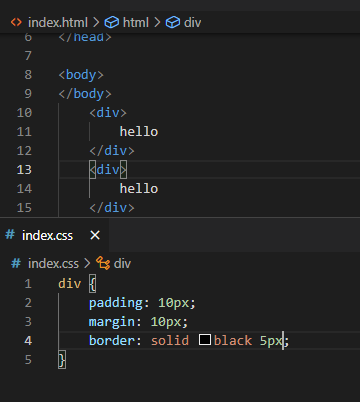Image resolution: width=360 pixels, height=402 pixels.
Task: Open the black color swatch picker
Action: [205, 340]
